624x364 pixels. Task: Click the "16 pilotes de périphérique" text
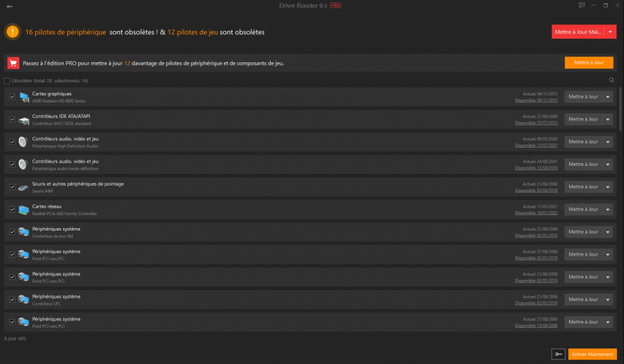pos(66,32)
